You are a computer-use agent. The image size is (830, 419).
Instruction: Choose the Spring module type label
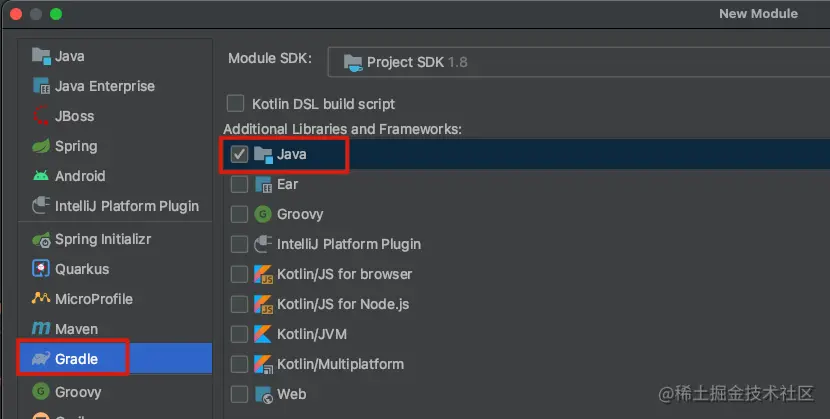point(76,147)
